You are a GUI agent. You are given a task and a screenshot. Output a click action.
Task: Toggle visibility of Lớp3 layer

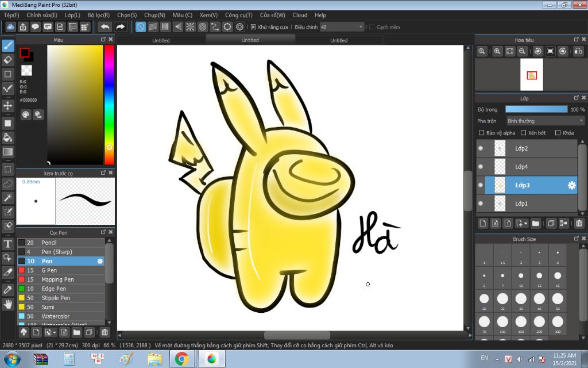click(481, 185)
